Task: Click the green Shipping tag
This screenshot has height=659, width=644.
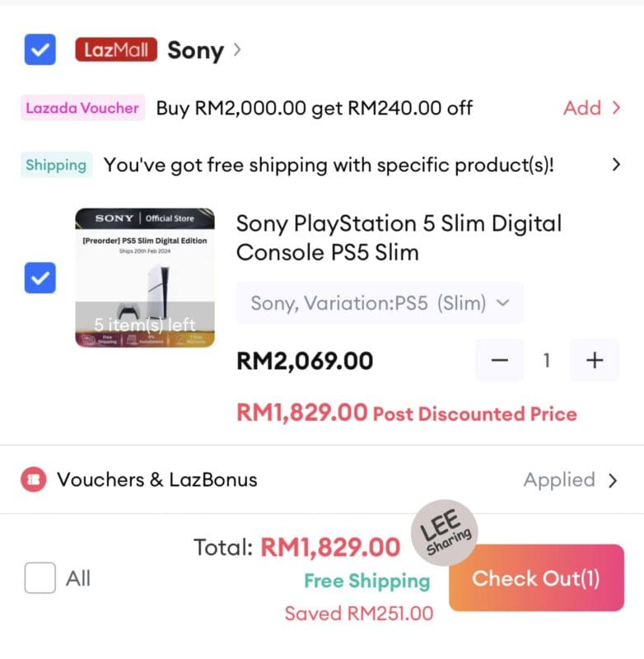Action: [56, 165]
